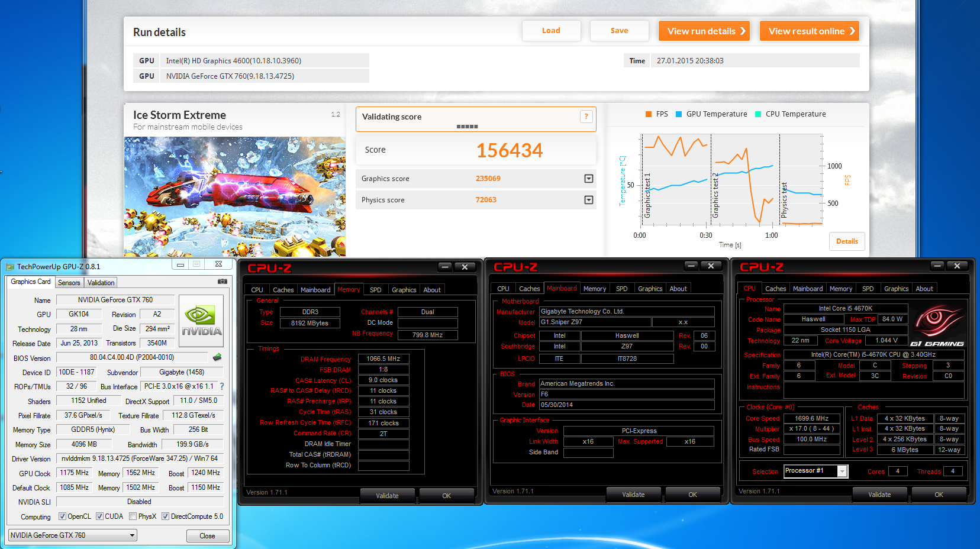Open the Validating score help question mark
Viewport: 980px width, 549px height.
coord(586,117)
